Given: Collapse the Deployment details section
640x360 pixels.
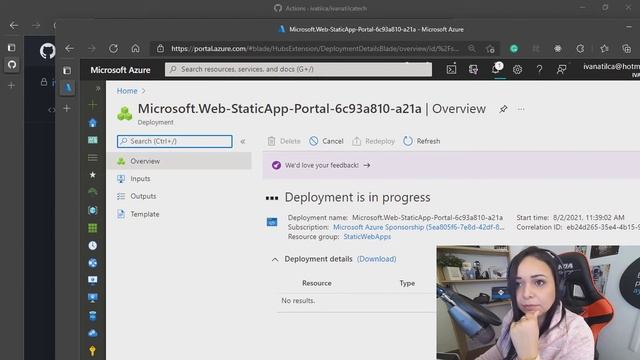Looking at the screenshot, I should point(275,259).
